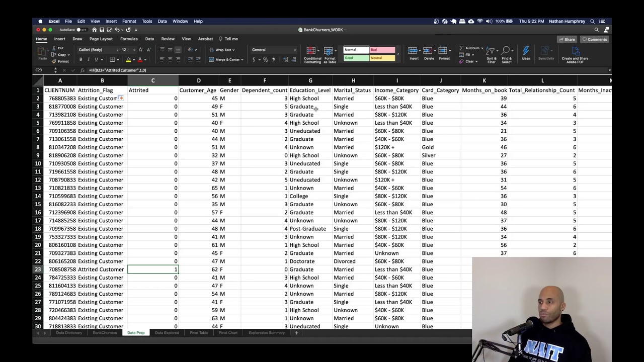Click the Format painter brush
644x362 pixels.
[54, 61]
